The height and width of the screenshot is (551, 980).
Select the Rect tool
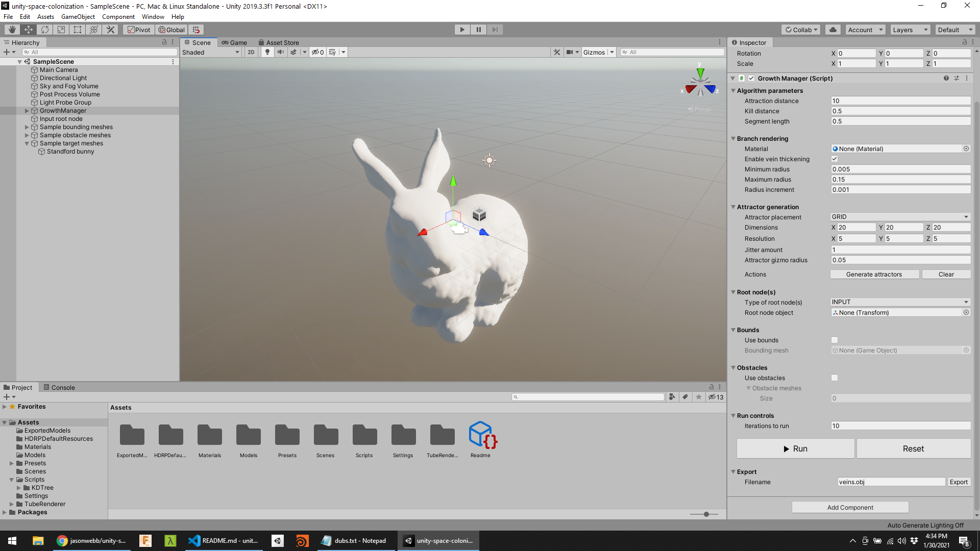[x=78, y=30]
